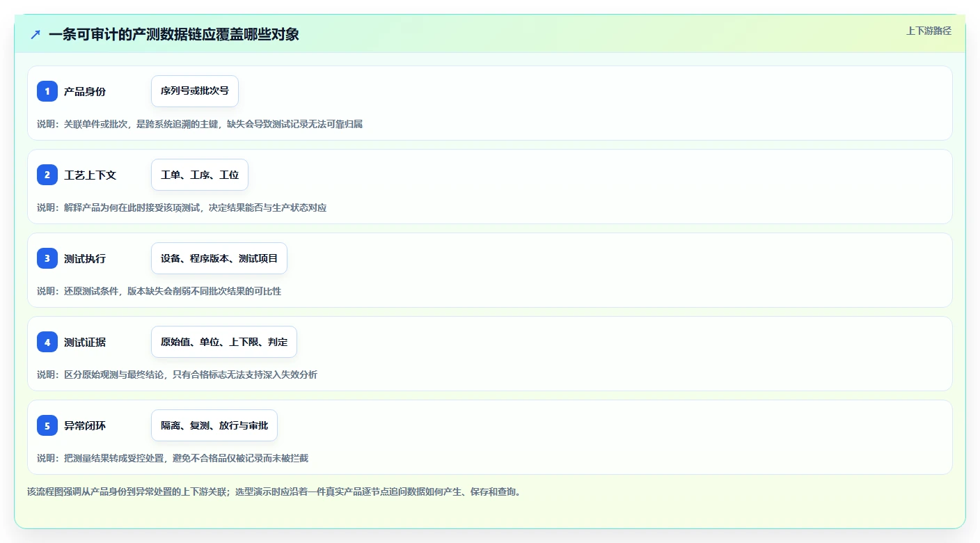This screenshot has height=543, width=980.
Task: Click the description starting 说明：还原测试条件
Action: point(159,291)
